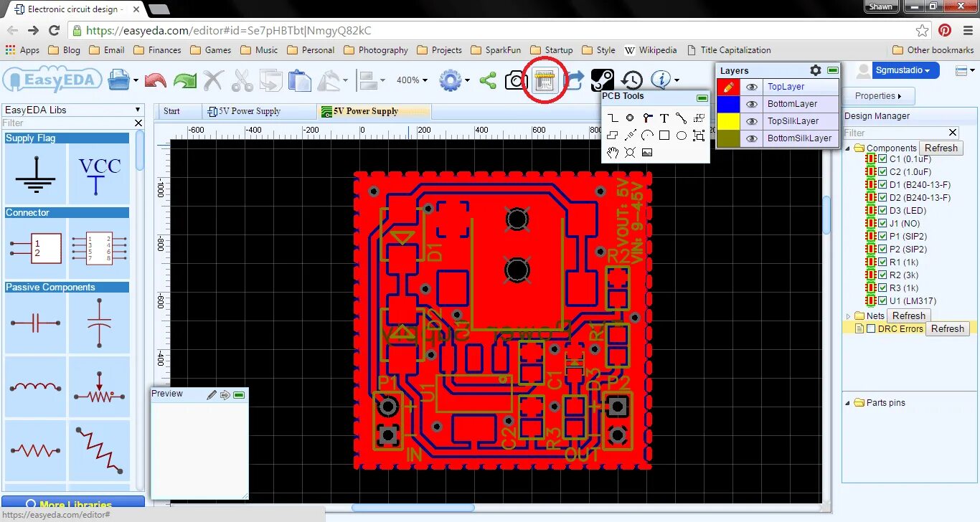This screenshot has height=522, width=980.
Task: Click the Copy icon in the toolbar
Action: (271, 80)
